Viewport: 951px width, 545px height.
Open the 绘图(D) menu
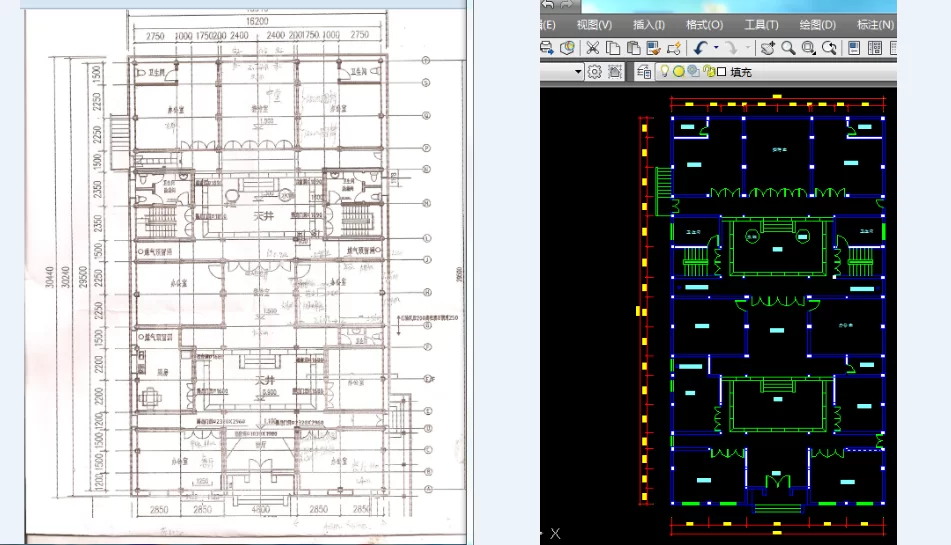pyautogui.click(x=817, y=25)
